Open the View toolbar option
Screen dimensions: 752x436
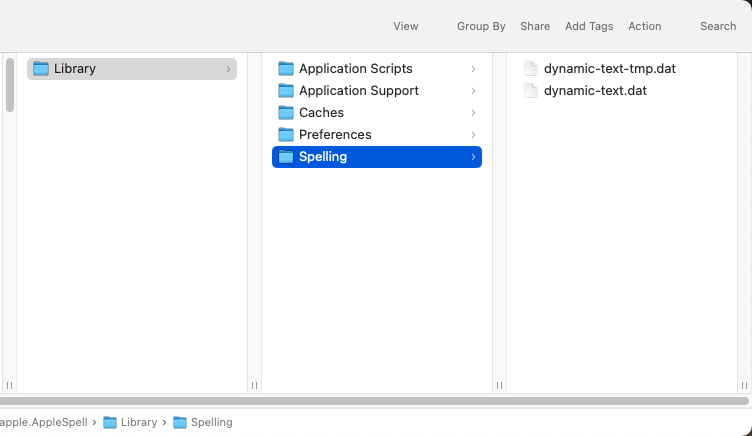(406, 26)
